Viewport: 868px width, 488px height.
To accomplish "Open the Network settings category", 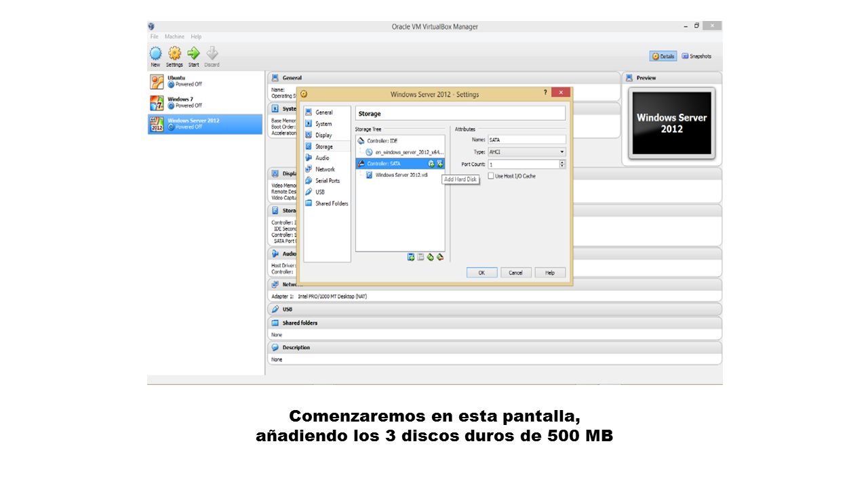I will point(328,169).
